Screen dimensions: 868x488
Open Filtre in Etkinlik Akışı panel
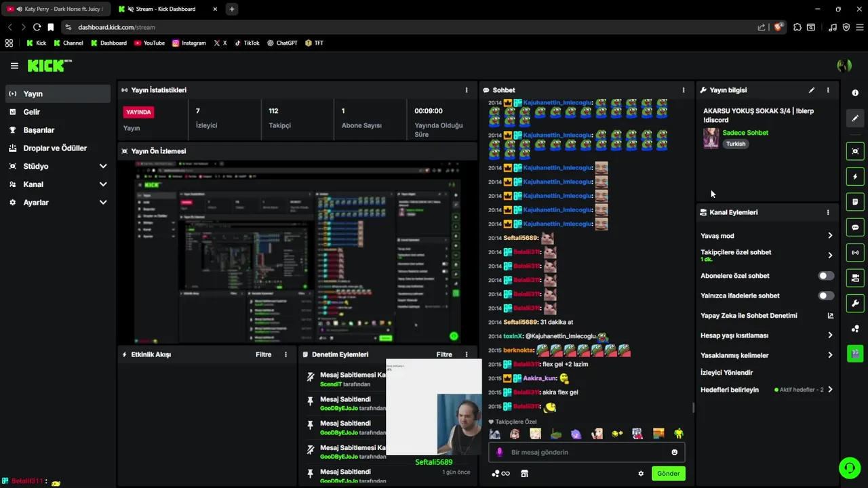click(263, 354)
